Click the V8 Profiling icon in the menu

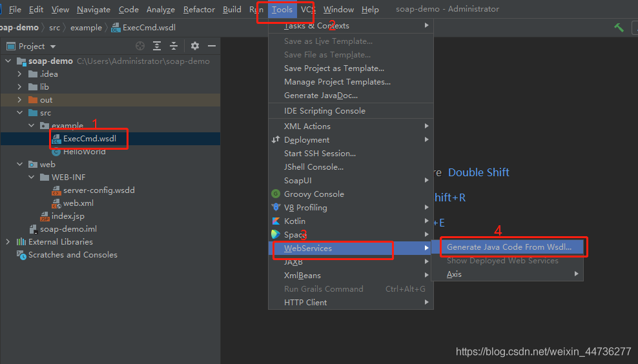click(x=276, y=207)
